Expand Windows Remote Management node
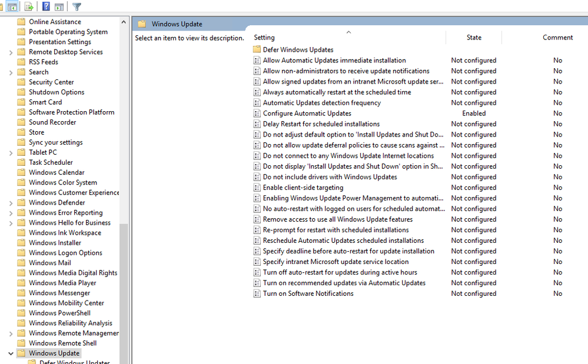The height and width of the screenshot is (364, 588). (11, 333)
